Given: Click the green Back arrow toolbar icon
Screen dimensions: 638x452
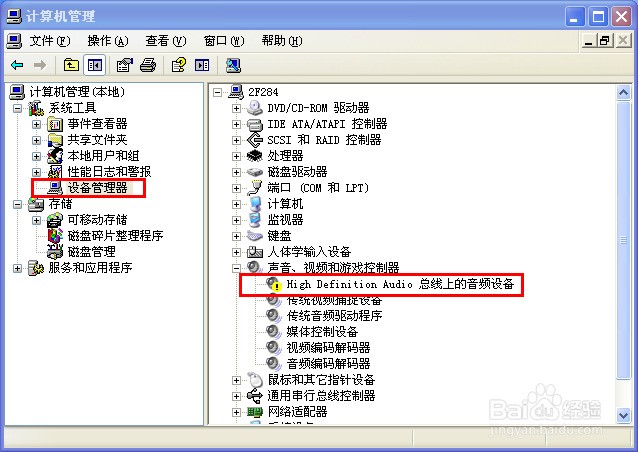Looking at the screenshot, I should 17,65.
